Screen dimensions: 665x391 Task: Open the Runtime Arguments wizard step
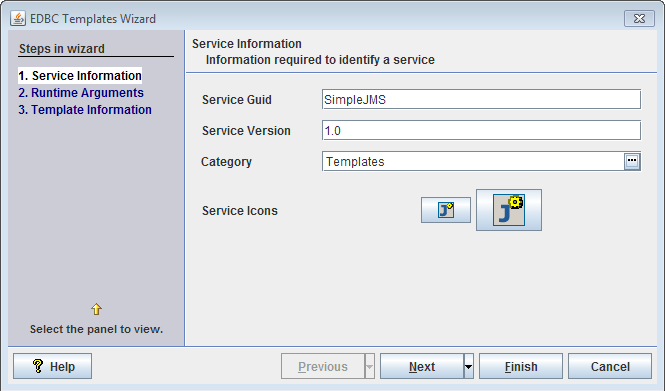pos(81,92)
